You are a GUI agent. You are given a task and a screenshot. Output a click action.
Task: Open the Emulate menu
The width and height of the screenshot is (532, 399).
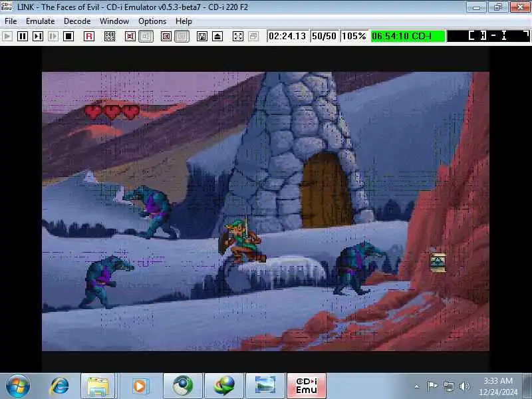point(41,21)
